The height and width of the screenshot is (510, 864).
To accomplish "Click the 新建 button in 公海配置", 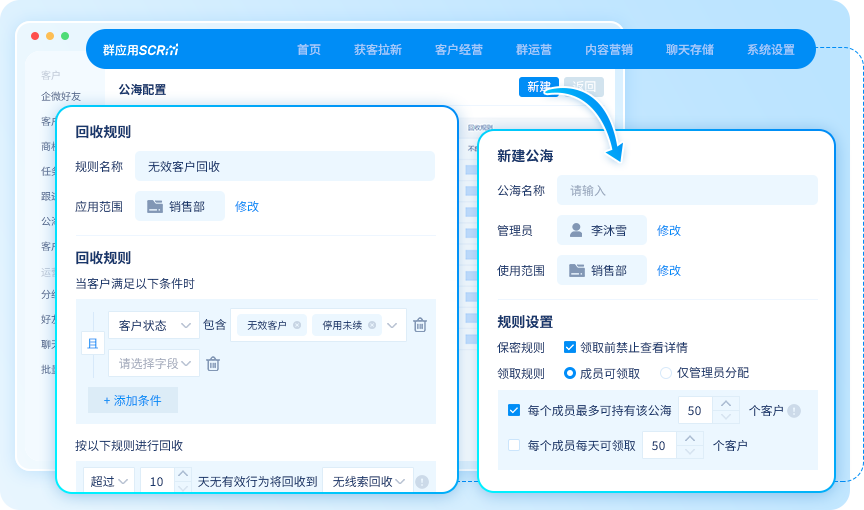I will 538,87.
